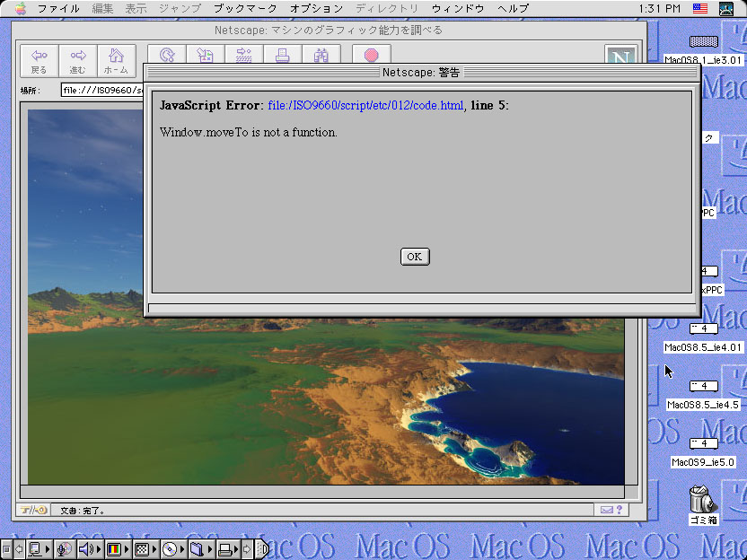Click the landscape image in the Netscape page

tap(326, 401)
